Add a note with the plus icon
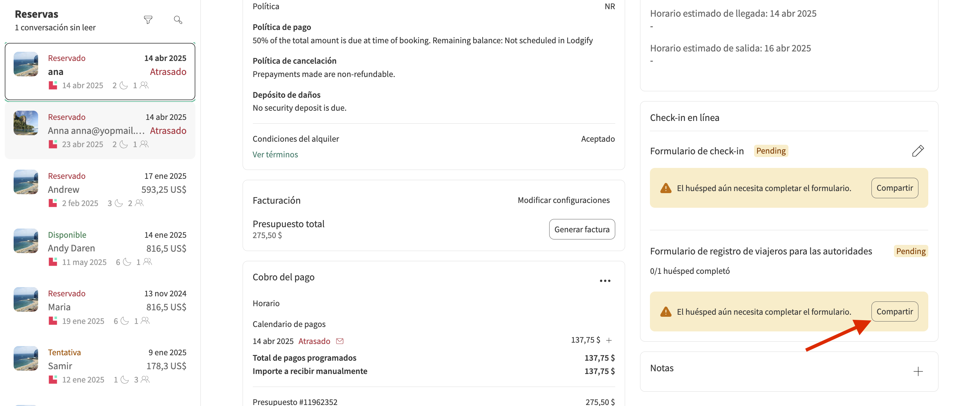Viewport: 980px width, 406px height. click(918, 371)
